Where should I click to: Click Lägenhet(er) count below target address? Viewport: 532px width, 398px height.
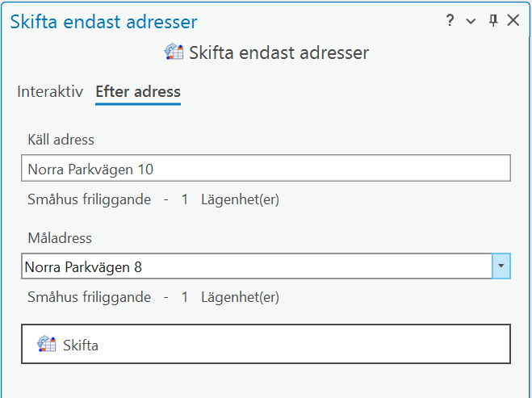pyautogui.click(x=239, y=297)
